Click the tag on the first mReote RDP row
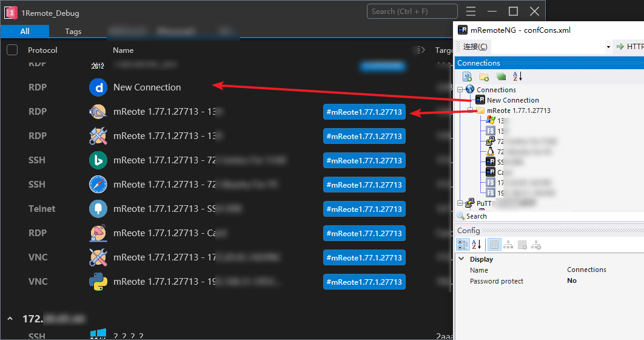The height and width of the screenshot is (340, 644). (x=364, y=112)
